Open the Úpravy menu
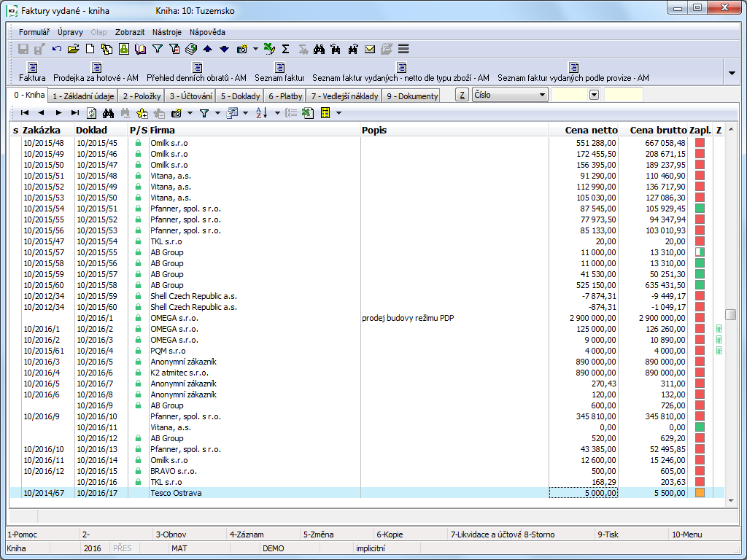747x560 pixels. point(71,32)
